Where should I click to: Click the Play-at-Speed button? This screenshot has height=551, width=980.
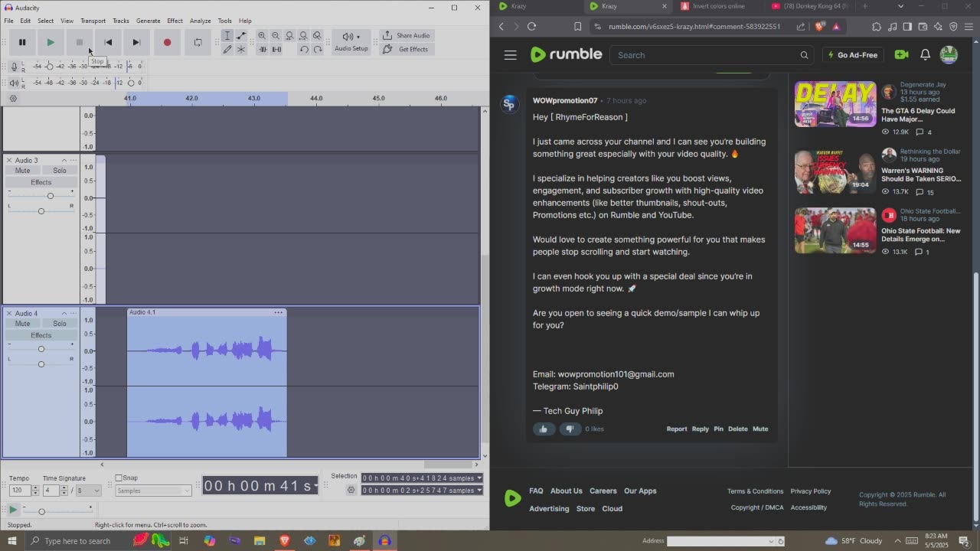[13, 510]
